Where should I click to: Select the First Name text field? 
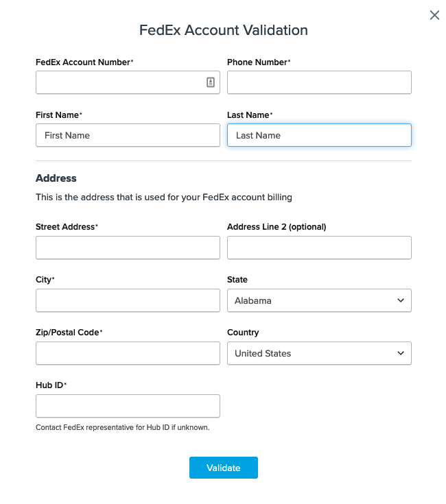[x=128, y=135]
